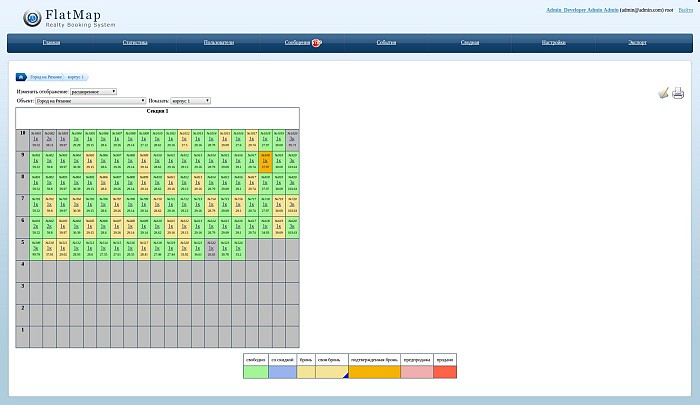This screenshot has height=405, width=700.
Task: Open the Настройки menu
Action: (x=553, y=43)
